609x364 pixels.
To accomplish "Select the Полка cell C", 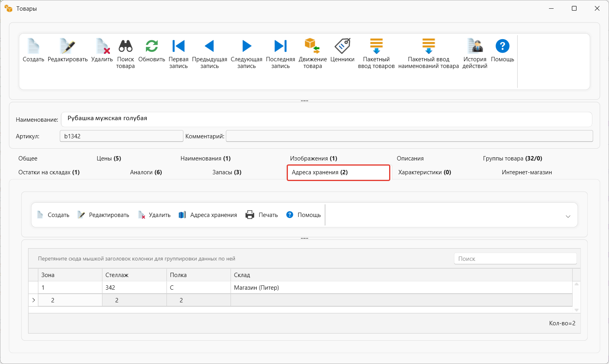I will pyautogui.click(x=199, y=288).
